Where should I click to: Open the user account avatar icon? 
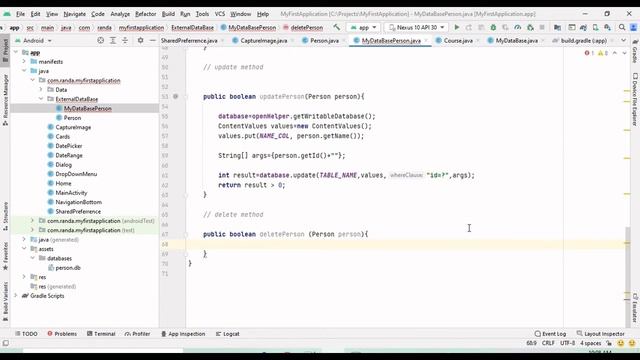633,27
